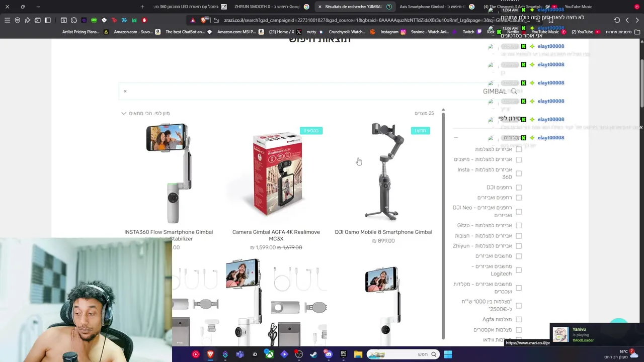
Task: Click the Brave Shields lion icon
Action: (204, 20)
